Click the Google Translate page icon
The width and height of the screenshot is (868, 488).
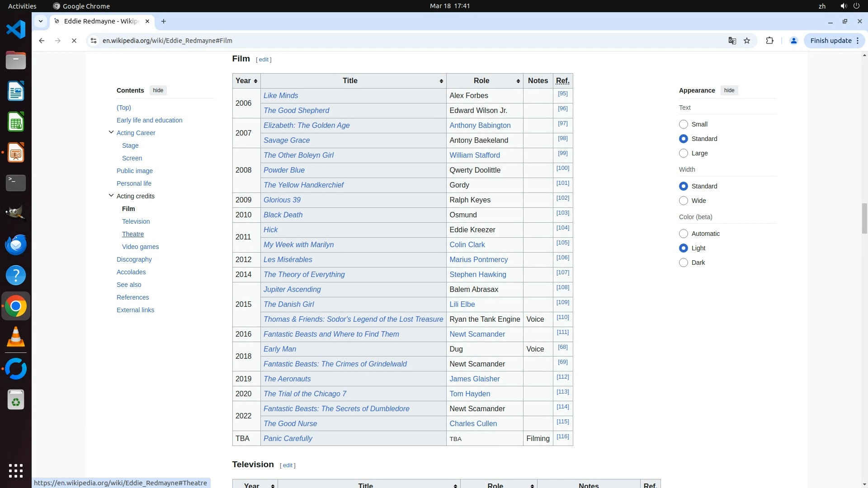732,41
